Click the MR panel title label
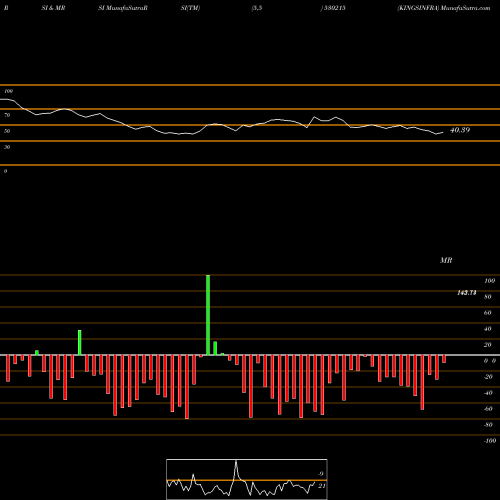Screen dimensions: 500x500 click(x=446, y=260)
